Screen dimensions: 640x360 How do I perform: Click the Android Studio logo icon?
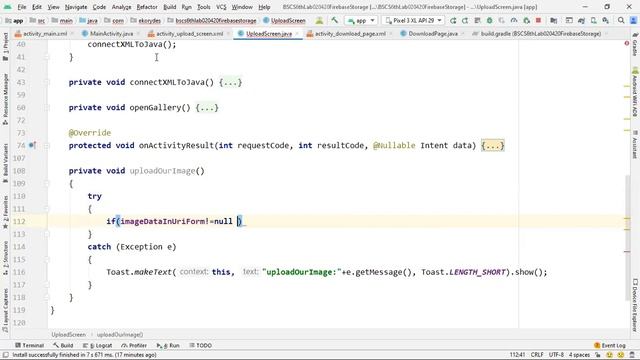(x=7, y=7)
